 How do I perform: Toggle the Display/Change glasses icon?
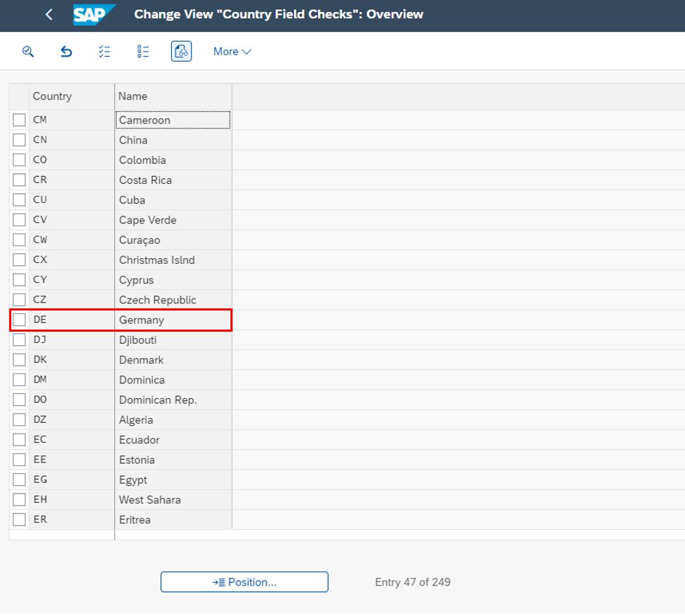(182, 52)
